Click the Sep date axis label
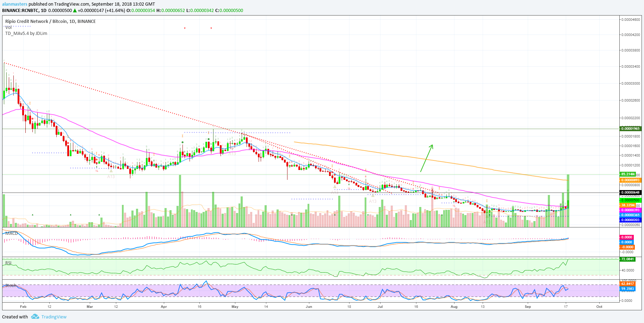 pos(528,307)
